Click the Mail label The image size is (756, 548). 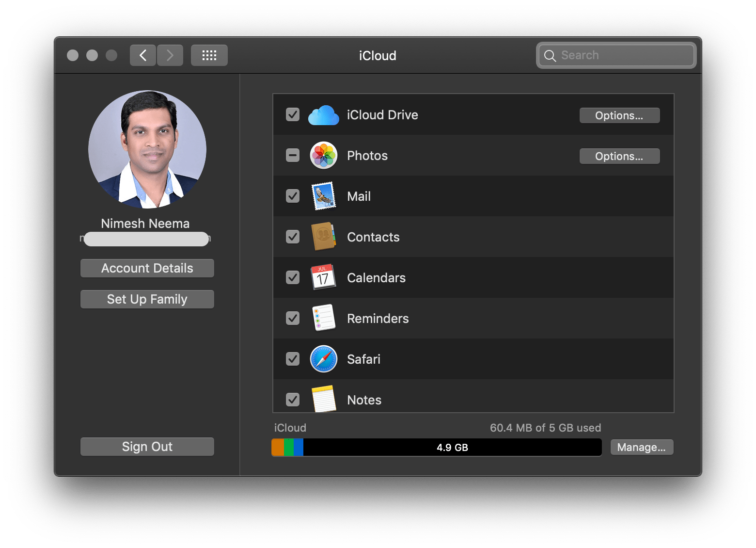tap(359, 196)
